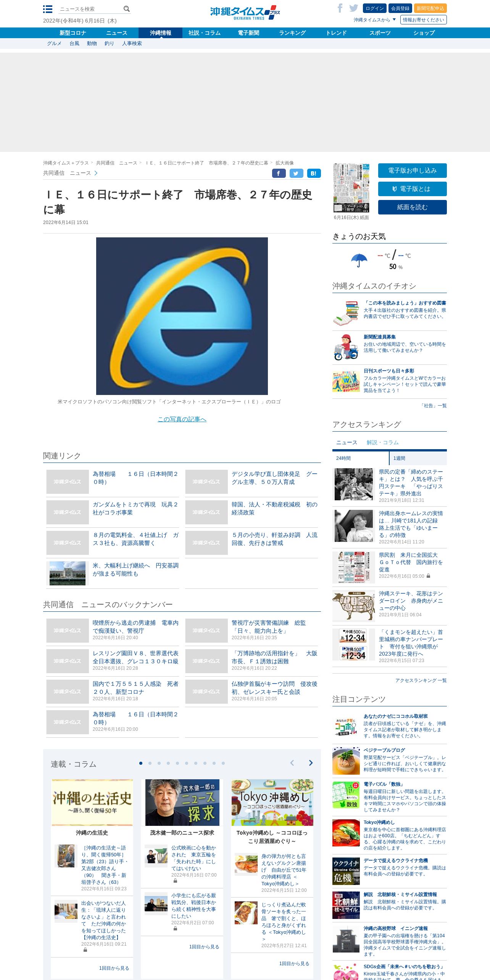490x980 pixels.
Task: Open 米、大幅利上げ継続へ related article
Action: pyautogui.click(x=135, y=569)
